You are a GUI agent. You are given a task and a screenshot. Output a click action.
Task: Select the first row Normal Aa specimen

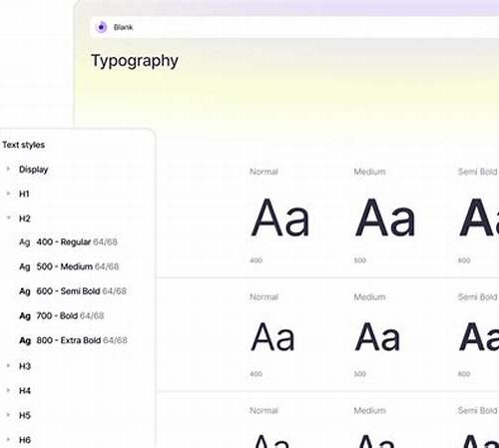pyautogui.click(x=280, y=218)
